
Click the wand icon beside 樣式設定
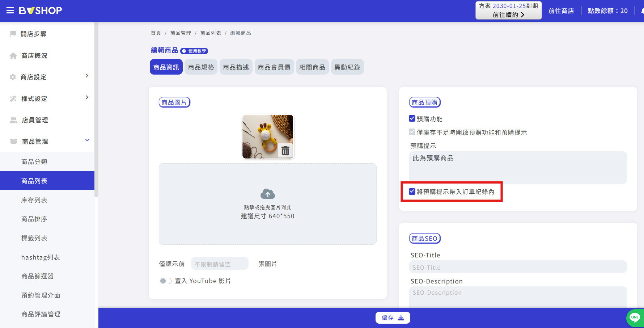[x=13, y=98]
